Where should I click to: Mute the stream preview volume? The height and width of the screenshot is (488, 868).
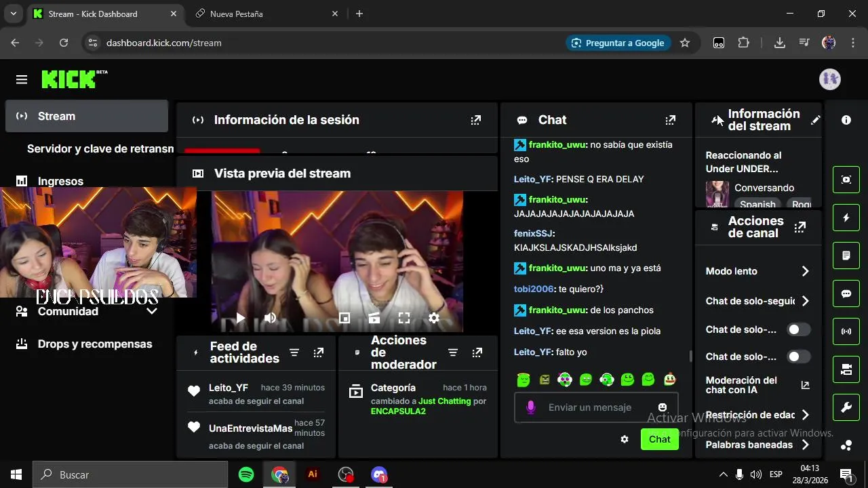click(x=270, y=318)
